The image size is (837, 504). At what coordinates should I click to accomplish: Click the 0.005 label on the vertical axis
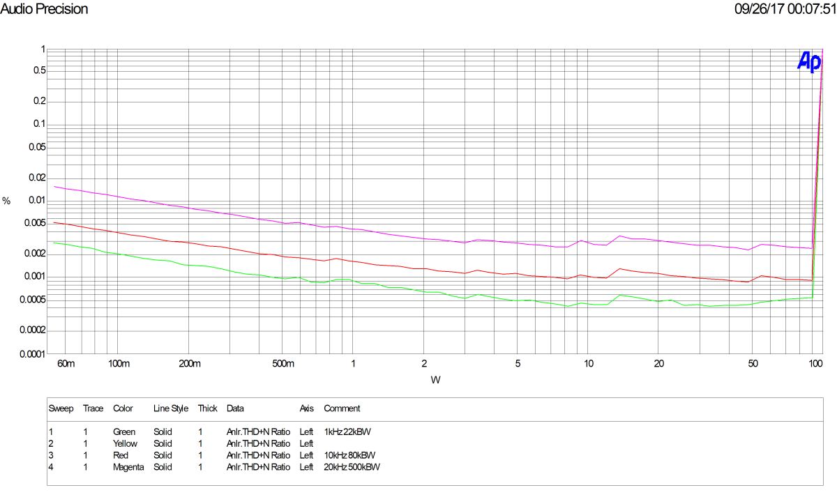tap(34, 223)
